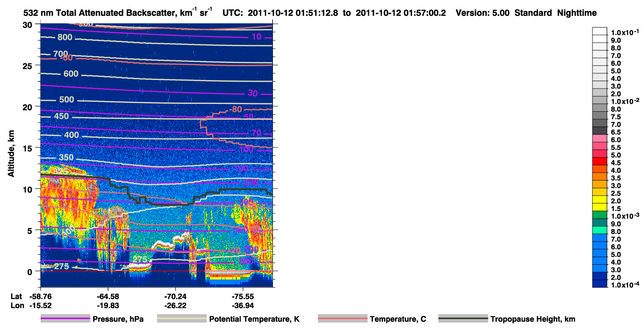Click the longitude value -36.94
The width and height of the screenshot is (644, 330).
tap(243, 306)
